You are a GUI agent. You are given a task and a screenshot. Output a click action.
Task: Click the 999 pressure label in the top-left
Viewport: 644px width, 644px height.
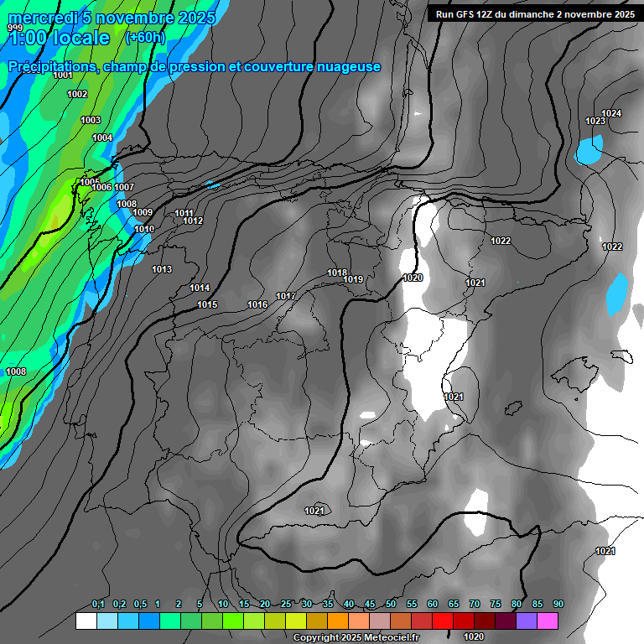pyautogui.click(x=14, y=28)
